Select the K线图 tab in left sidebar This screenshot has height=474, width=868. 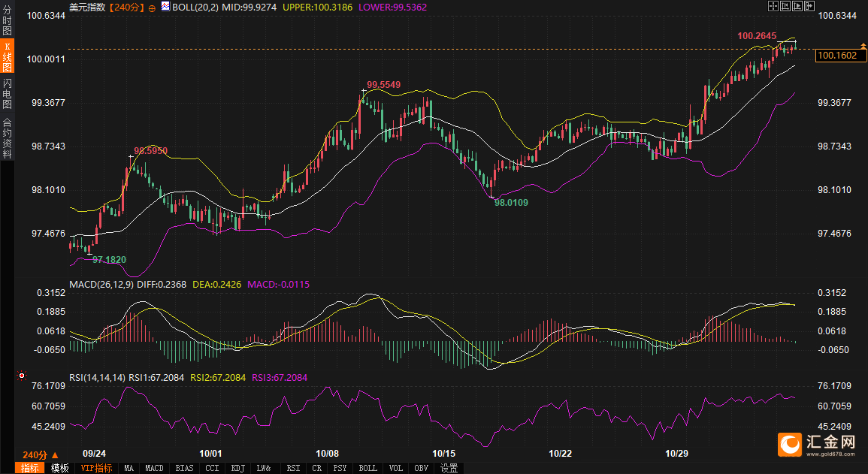(x=7, y=57)
